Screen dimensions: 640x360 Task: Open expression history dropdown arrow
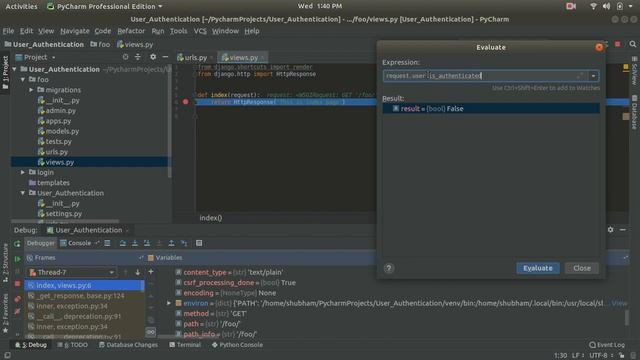[x=593, y=76]
